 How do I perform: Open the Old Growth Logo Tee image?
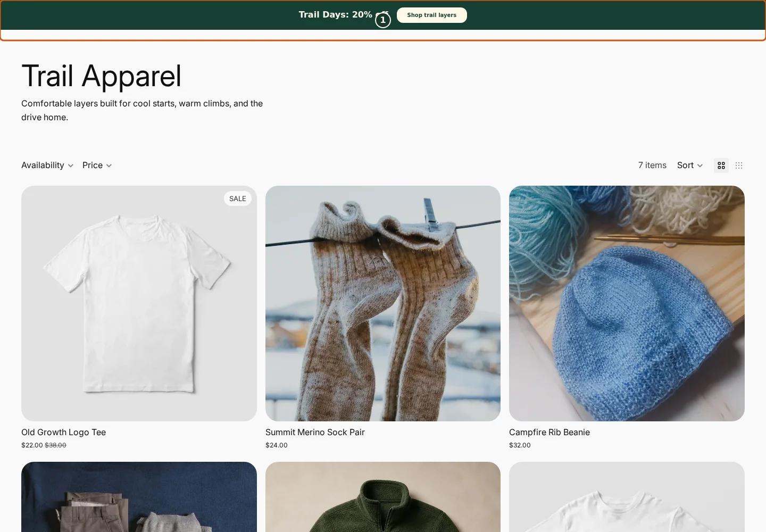pyautogui.click(x=139, y=303)
